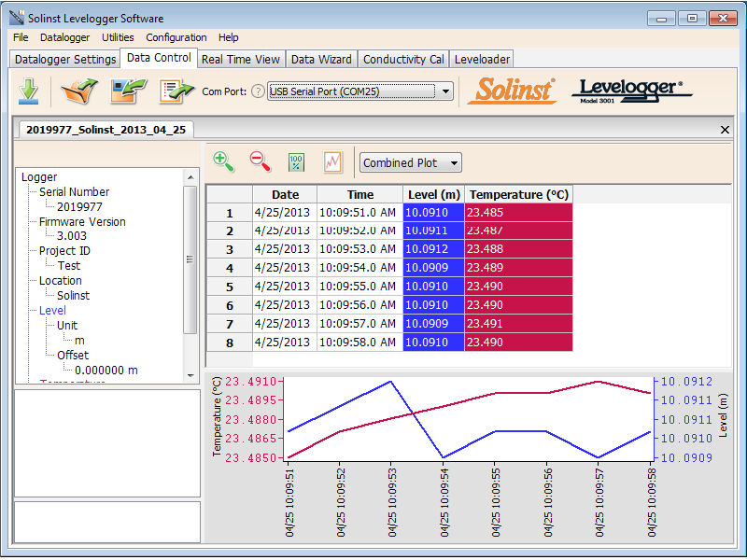Switch to the Real Time View tab
This screenshot has width=747, height=560.
(x=241, y=59)
